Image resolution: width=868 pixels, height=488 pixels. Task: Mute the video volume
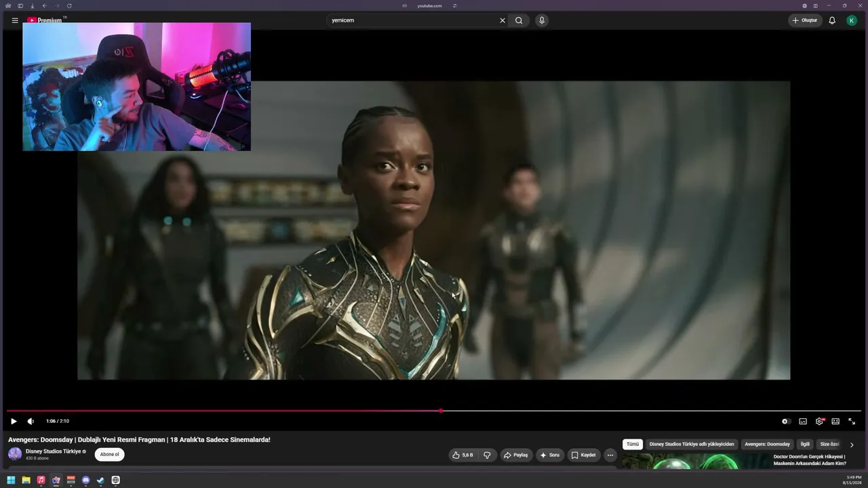(31, 421)
